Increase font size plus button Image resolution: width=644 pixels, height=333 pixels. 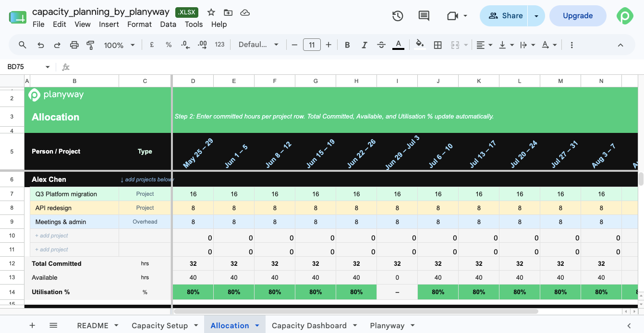click(x=328, y=45)
